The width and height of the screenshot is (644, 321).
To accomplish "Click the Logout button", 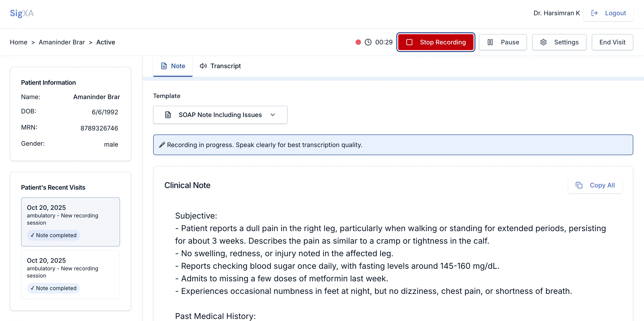I will (608, 13).
